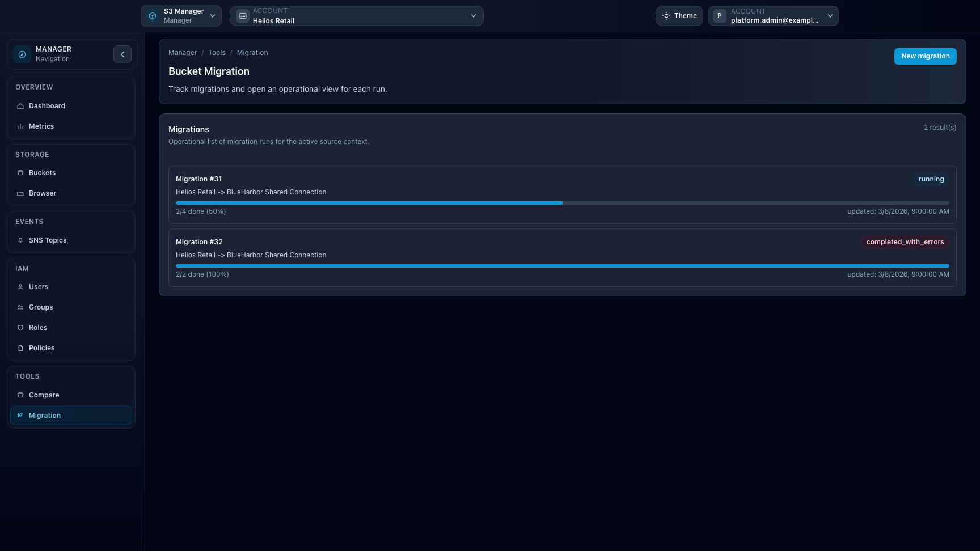This screenshot has height=551, width=980.
Task: Open Roles via the shield icon
Action: tap(20, 327)
